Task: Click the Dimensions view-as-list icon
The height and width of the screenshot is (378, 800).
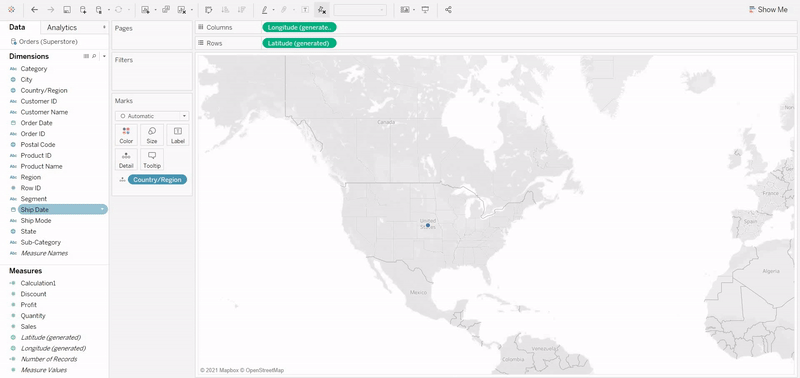Action: [x=86, y=56]
